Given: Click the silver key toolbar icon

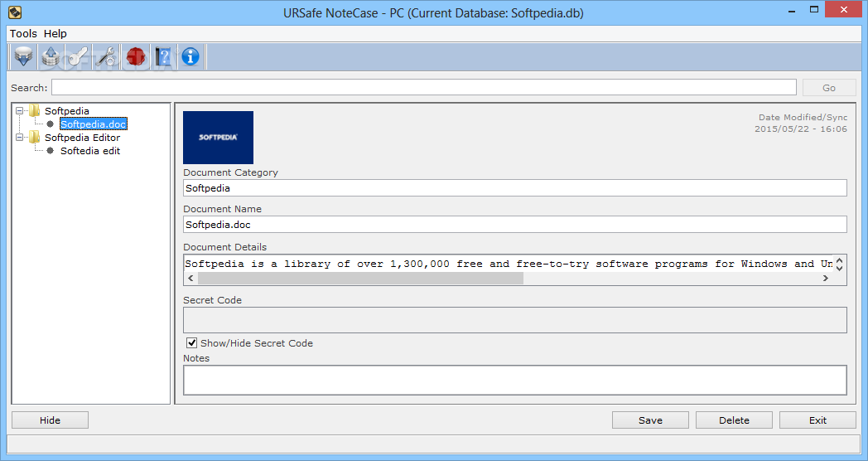Looking at the screenshot, I should [x=78, y=56].
